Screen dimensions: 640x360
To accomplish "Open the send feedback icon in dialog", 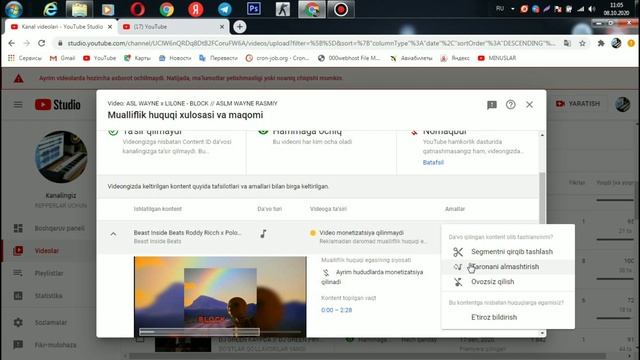I will tap(491, 105).
